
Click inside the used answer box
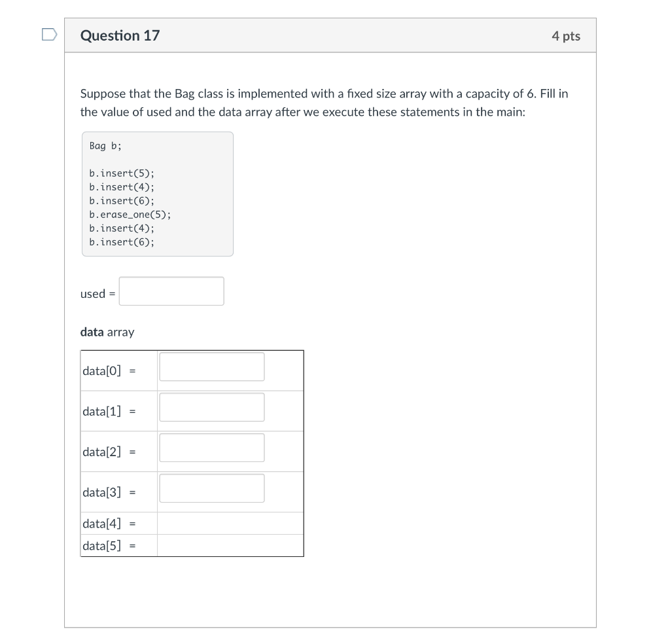point(171,291)
